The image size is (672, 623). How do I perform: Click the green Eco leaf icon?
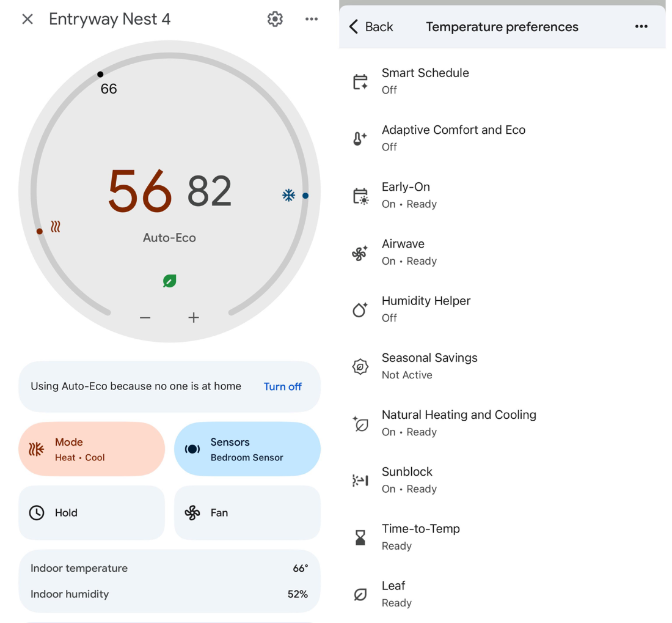(x=170, y=281)
